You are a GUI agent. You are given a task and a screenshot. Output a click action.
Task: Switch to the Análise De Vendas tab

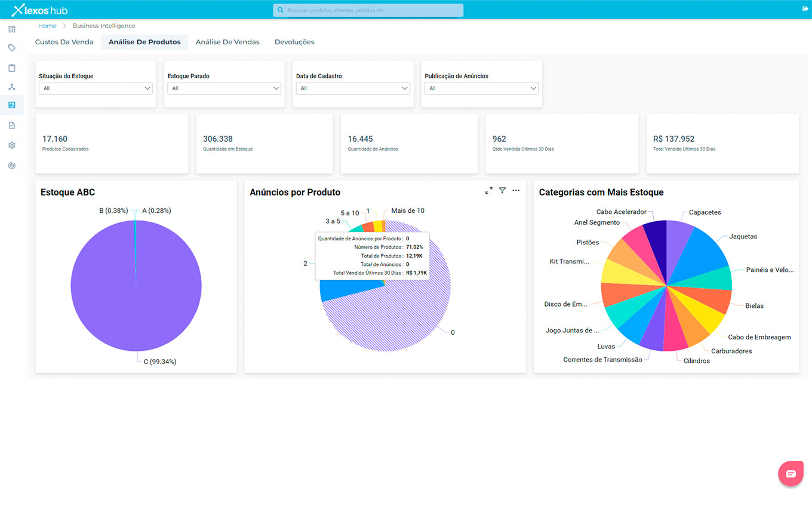click(227, 42)
